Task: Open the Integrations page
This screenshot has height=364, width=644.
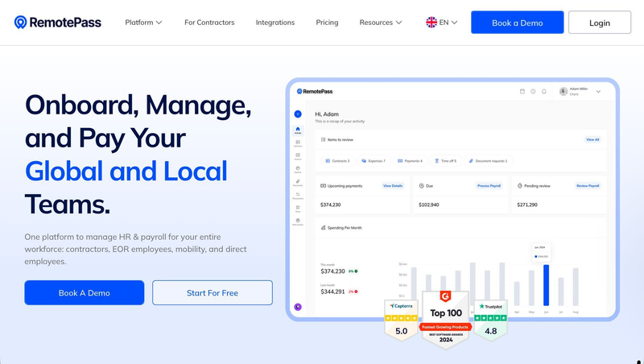Action: pos(275,23)
